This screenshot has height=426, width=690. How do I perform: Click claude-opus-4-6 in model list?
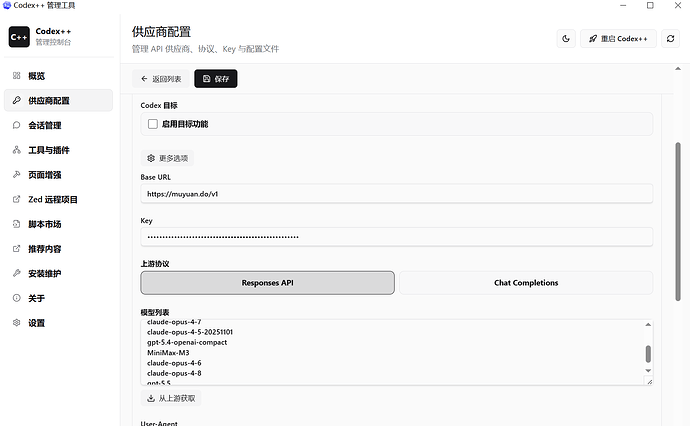174,363
